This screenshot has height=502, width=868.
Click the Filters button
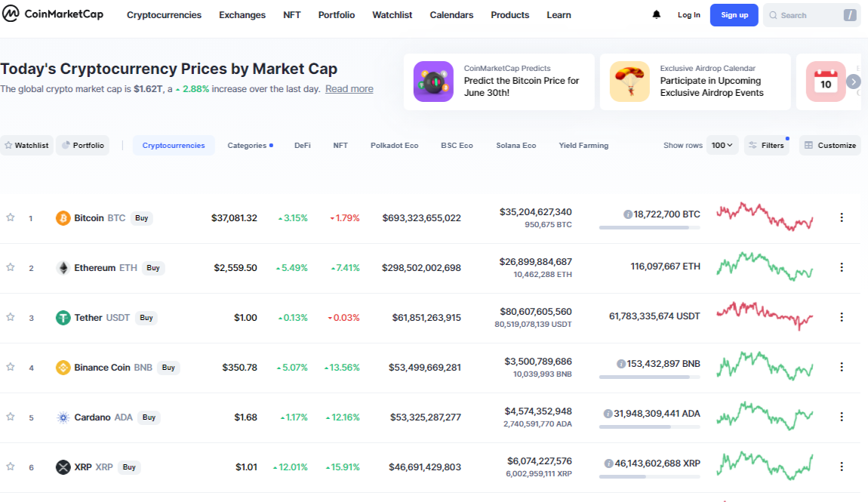767,145
